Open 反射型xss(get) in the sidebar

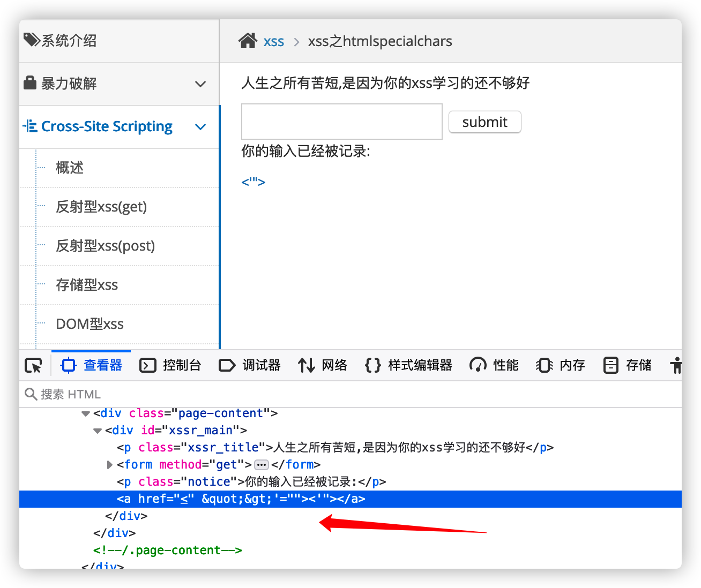(x=101, y=207)
